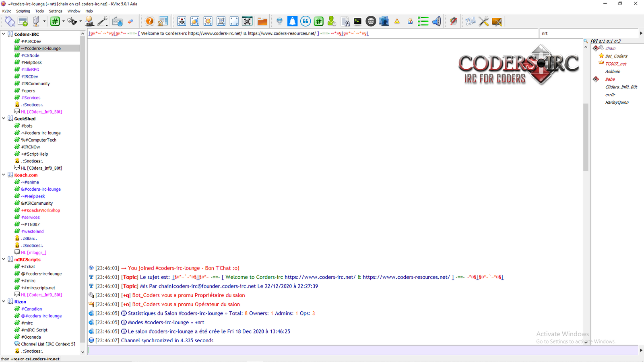Open the coders-resources.net link in chat topic message
Viewport: 644px width, 362px height.
click(406, 277)
